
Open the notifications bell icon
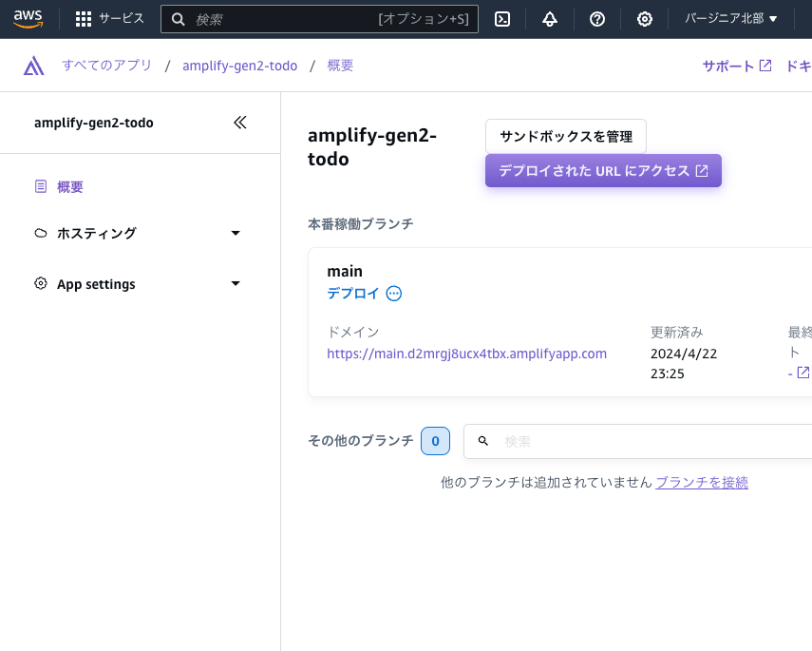click(x=550, y=19)
